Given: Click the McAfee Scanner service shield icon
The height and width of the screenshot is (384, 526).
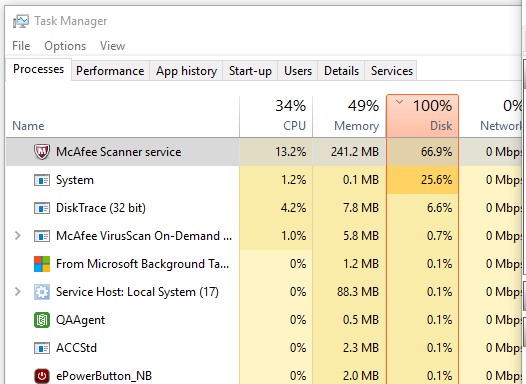Looking at the screenshot, I should (x=42, y=152).
